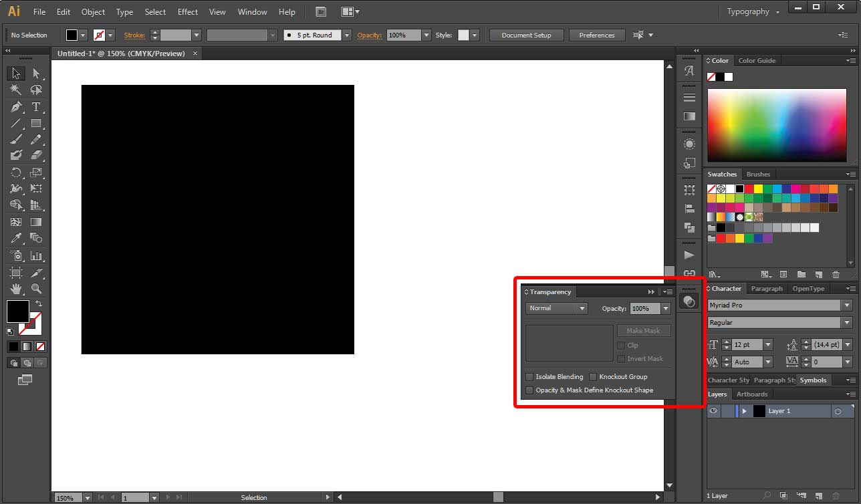Select the Pen tool
Image resolution: width=861 pixels, height=504 pixels.
tap(15, 106)
